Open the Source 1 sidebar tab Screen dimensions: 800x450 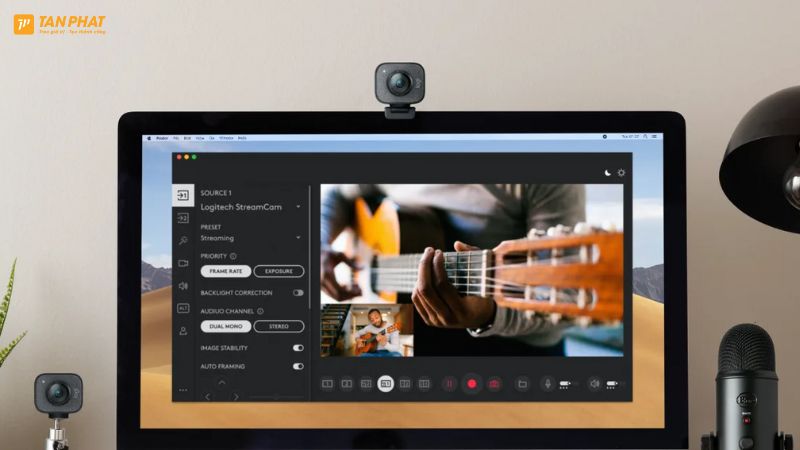click(183, 195)
